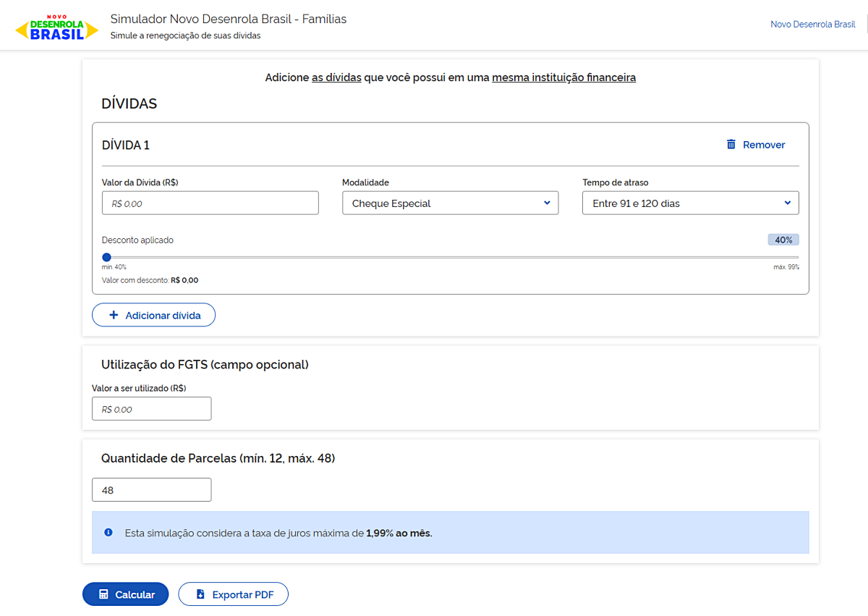
Task: Focus the Valor da Dívida input field
Action: pyautogui.click(x=210, y=203)
